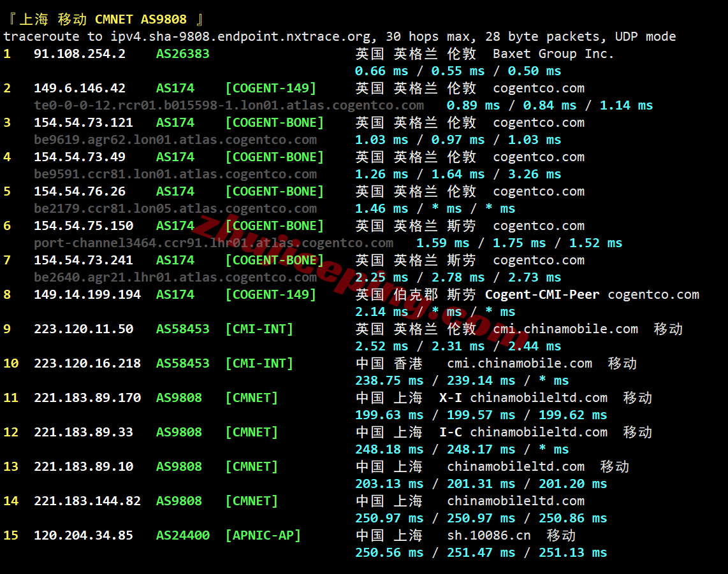Click hostname be9619.agr62.lon01.atlas.cogentco.com
This screenshot has width=728, height=574.
click(175, 140)
